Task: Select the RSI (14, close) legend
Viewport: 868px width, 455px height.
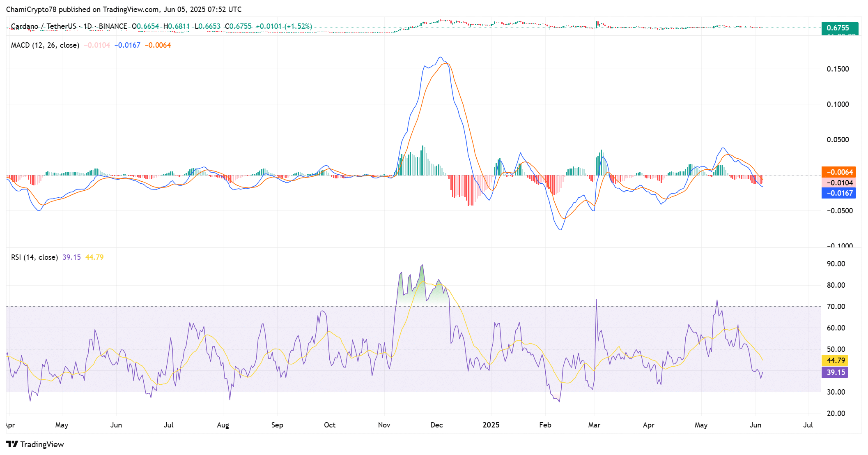Action: 34,257
